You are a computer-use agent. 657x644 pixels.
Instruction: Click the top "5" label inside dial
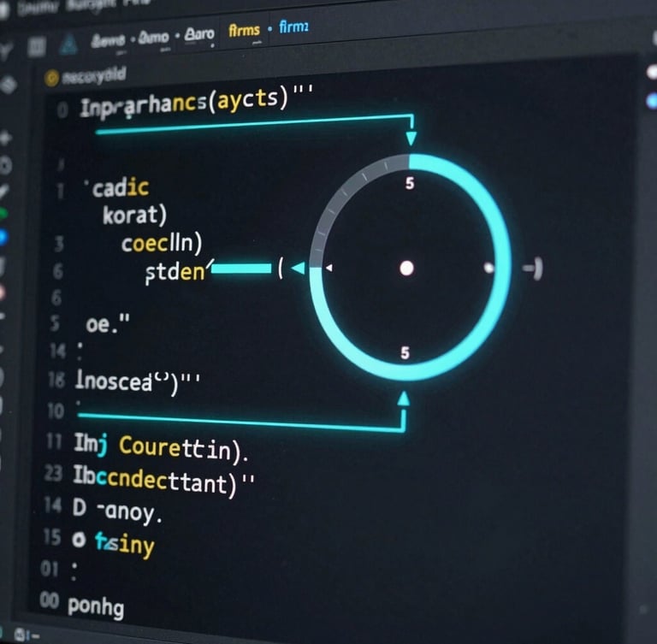[x=410, y=183]
